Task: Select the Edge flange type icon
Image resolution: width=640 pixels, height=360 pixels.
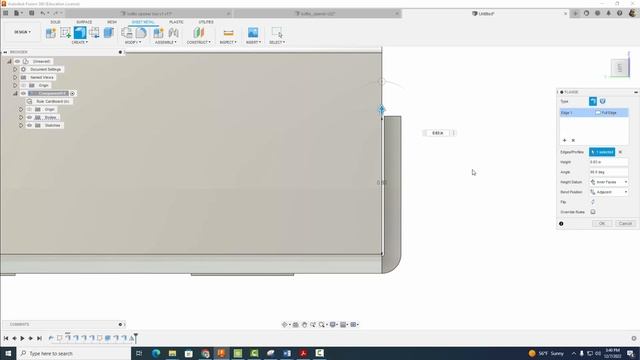Action: tap(593, 101)
